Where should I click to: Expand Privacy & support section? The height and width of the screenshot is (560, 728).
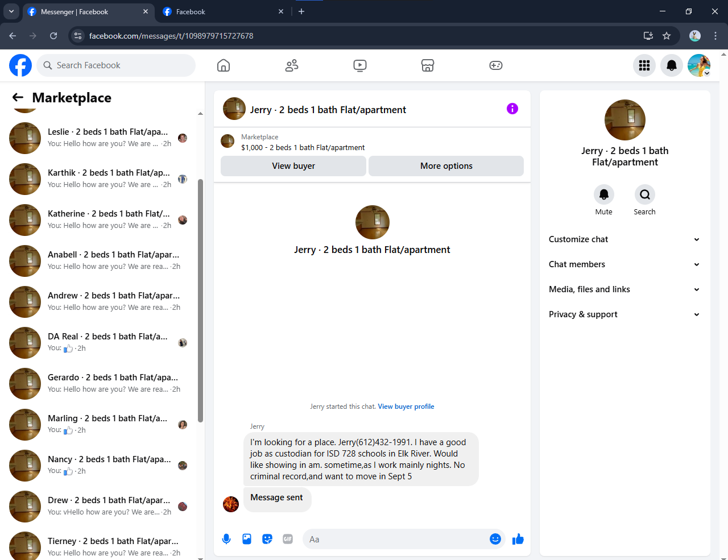click(x=624, y=314)
